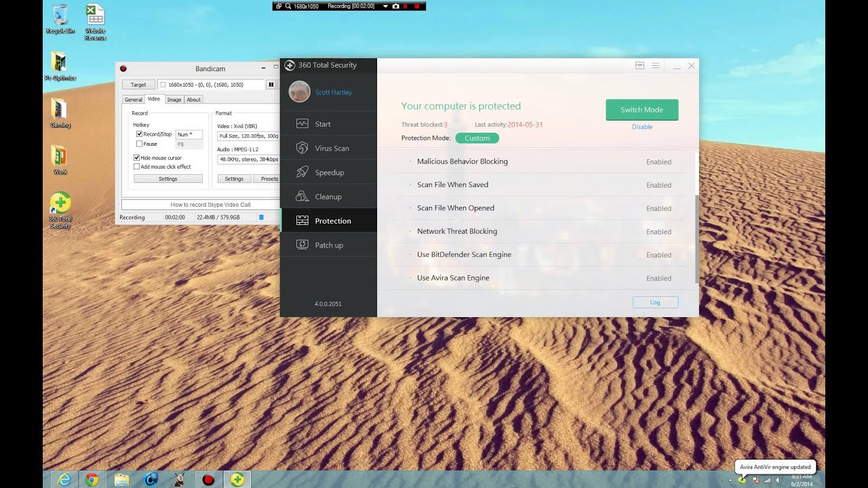Click Bandicam icon in taskbar
This screenshot has height=488, width=868.
click(x=208, y=480)
